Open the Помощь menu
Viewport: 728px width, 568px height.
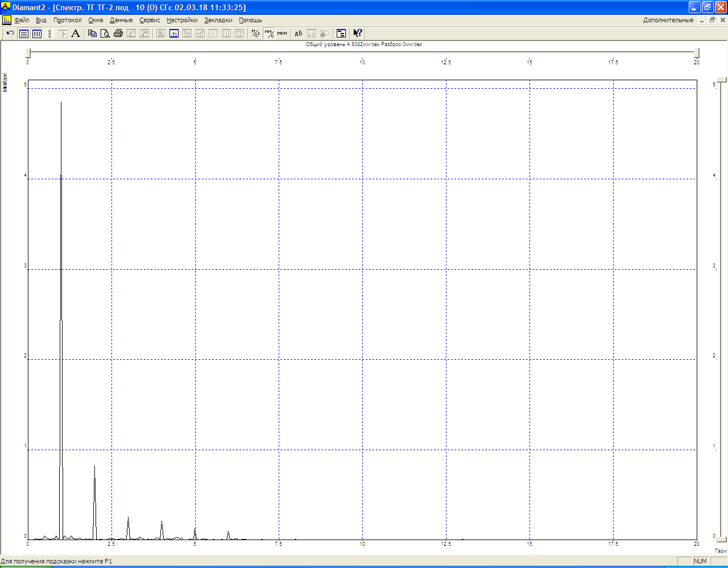click(x=250, y=20)
